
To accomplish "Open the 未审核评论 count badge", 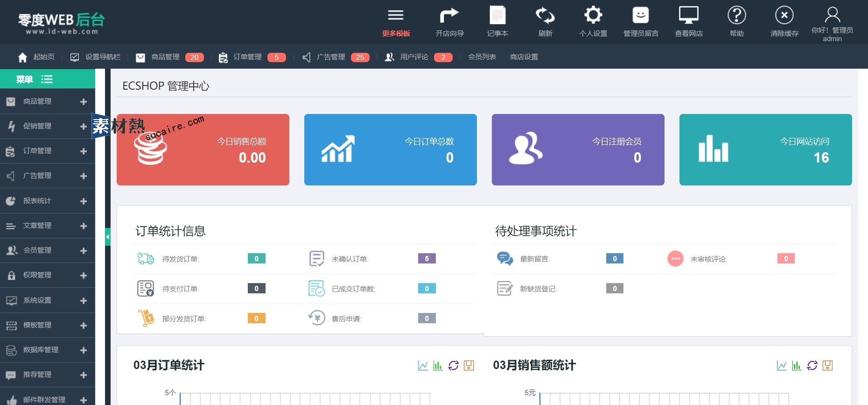I will [x=786, y=258].
